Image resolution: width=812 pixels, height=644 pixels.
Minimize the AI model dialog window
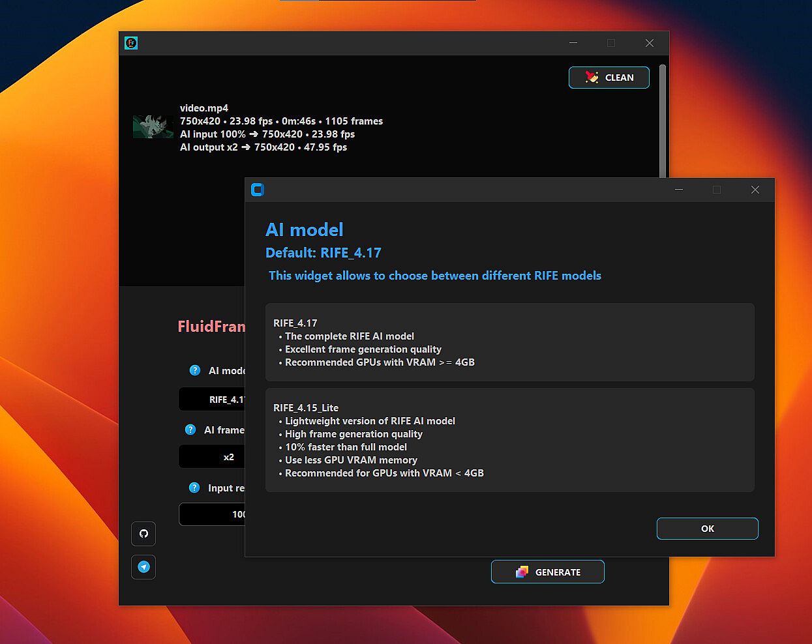(x=679, y=190)
